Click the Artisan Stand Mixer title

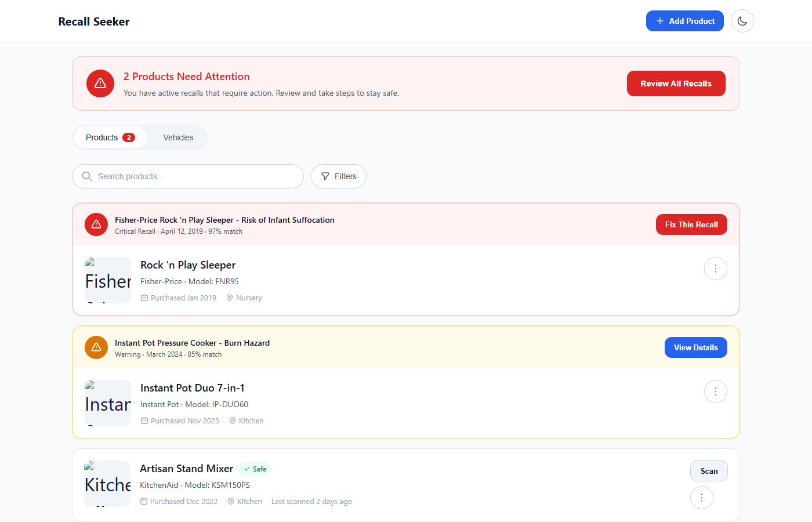pos(186,469)
